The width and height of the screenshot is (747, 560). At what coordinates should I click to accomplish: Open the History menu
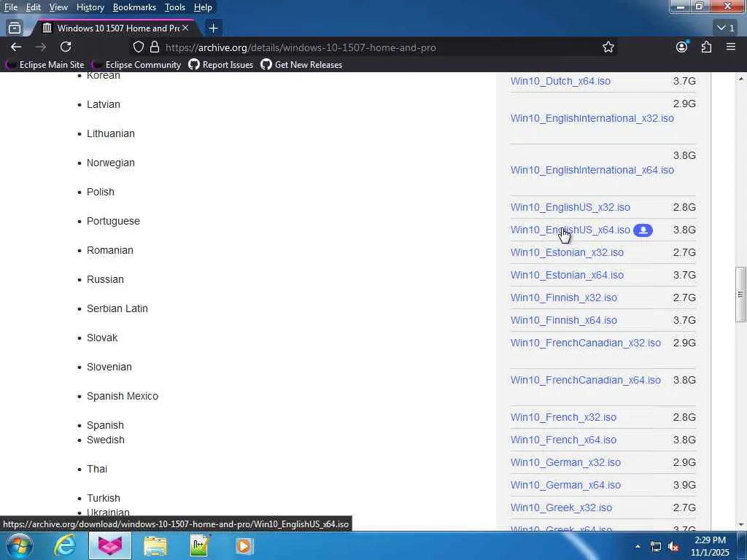90,7
